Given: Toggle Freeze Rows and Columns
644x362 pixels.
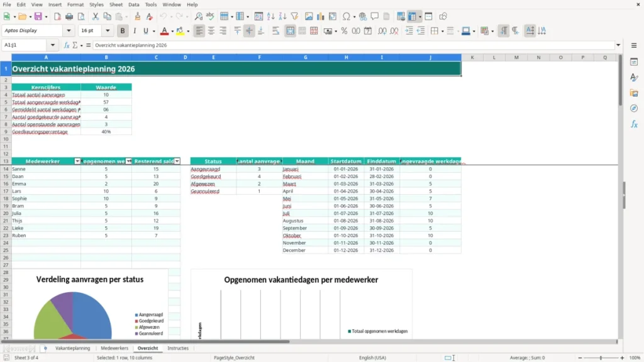Looking at the screenshot, I should [412, 16].
